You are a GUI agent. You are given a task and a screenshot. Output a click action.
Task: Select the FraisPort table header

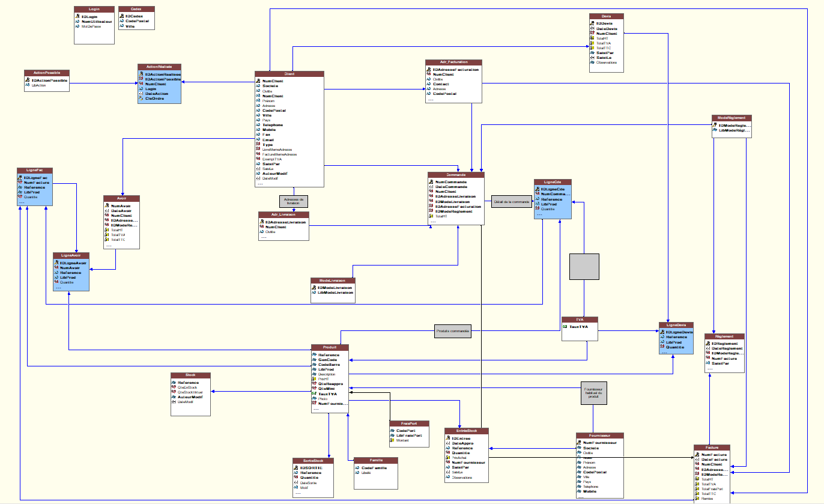click(410, 423)
